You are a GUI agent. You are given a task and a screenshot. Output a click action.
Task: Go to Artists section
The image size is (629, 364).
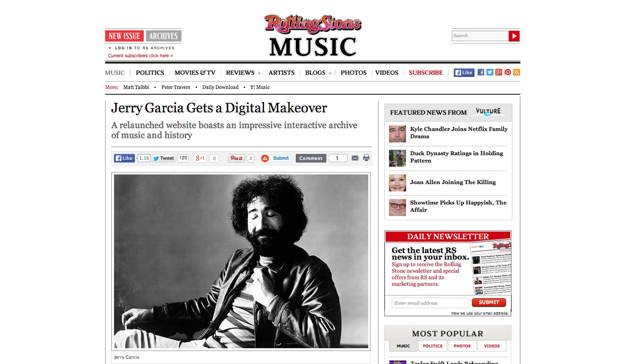282,73
